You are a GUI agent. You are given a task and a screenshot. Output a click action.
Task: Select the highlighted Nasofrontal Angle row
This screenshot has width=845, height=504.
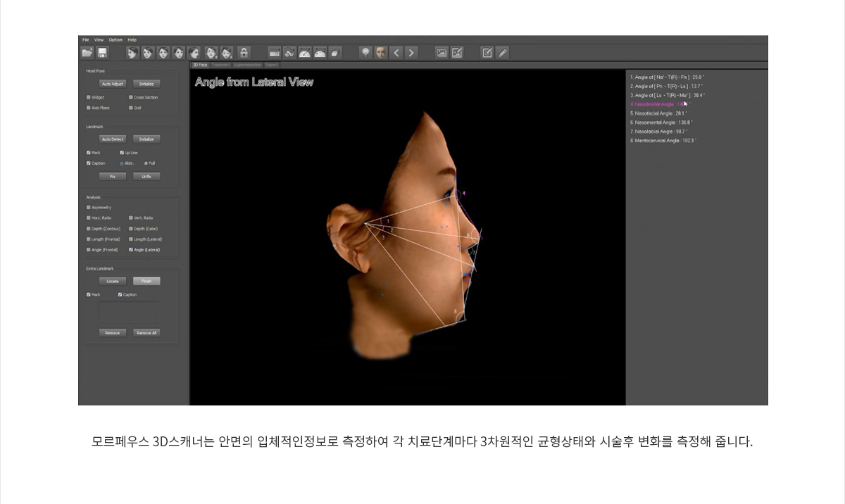click(x=661, y=103)
